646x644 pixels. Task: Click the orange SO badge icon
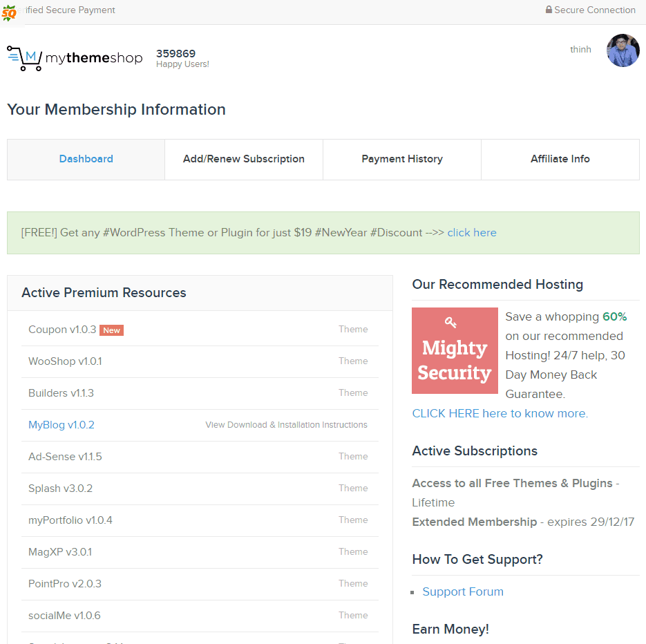click(9, 12)
